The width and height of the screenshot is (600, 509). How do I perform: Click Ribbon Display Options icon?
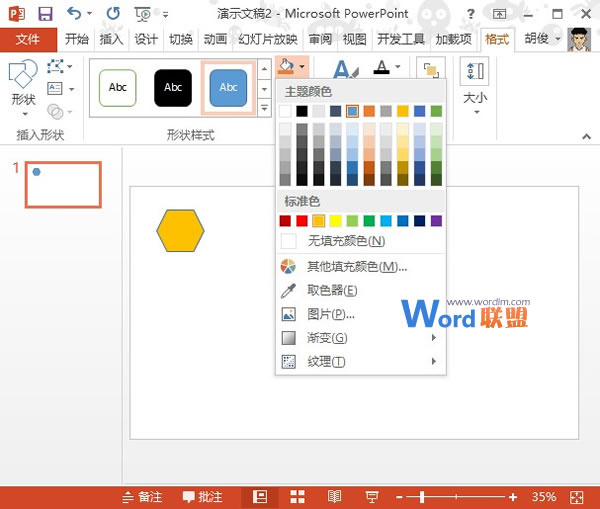[x=499, y=14]
